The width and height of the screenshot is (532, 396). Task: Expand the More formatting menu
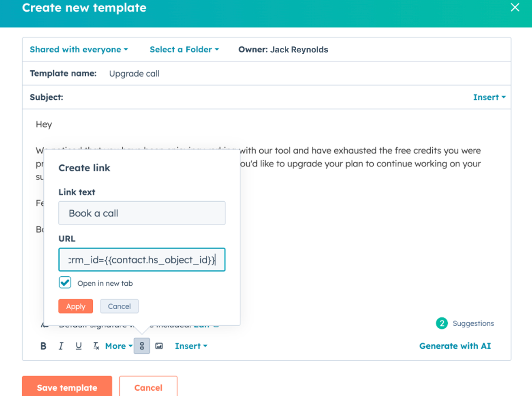pyautogui.click(x=118, y=346)
